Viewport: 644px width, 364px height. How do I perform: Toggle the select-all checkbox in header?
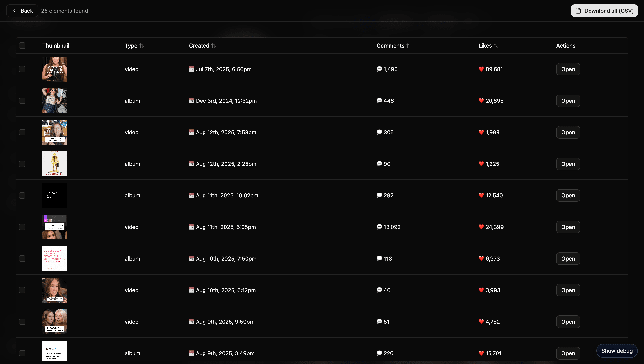click(x=22, y=45)
